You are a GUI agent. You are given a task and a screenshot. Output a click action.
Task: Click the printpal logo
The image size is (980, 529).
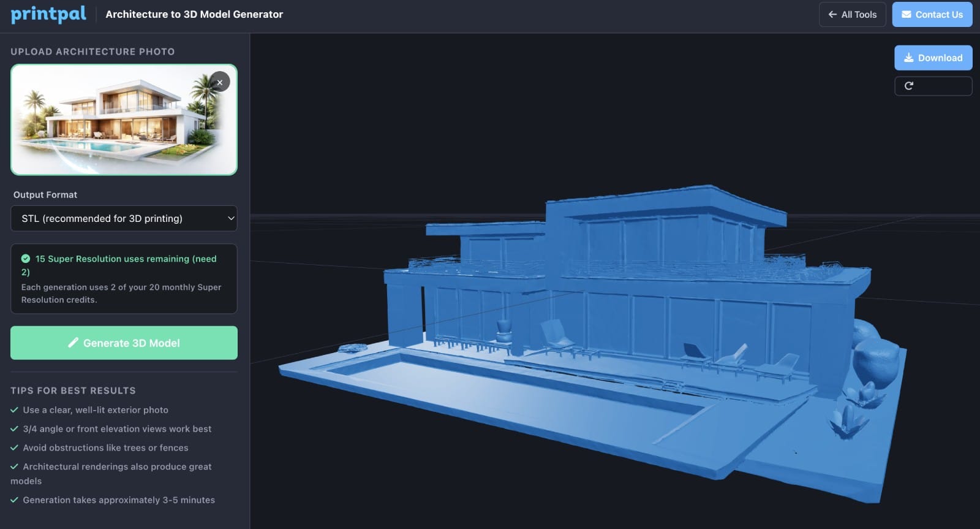[x=48, y=14]
